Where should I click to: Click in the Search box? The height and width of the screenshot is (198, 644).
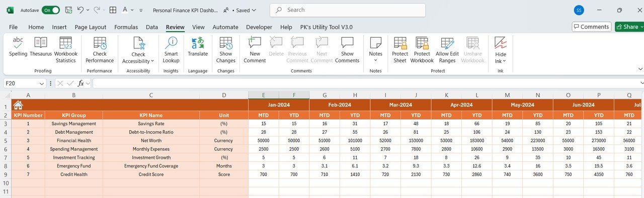348,10
